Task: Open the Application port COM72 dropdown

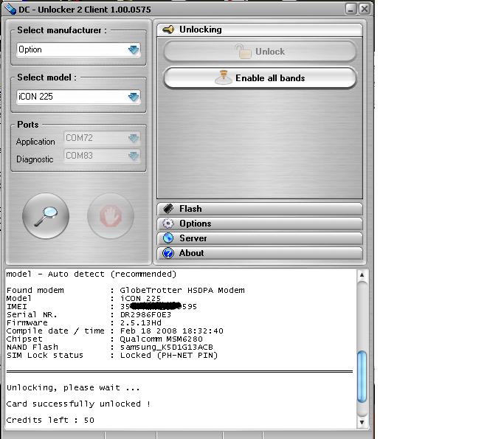Action: pyautogui.click(x=133, y=138)
